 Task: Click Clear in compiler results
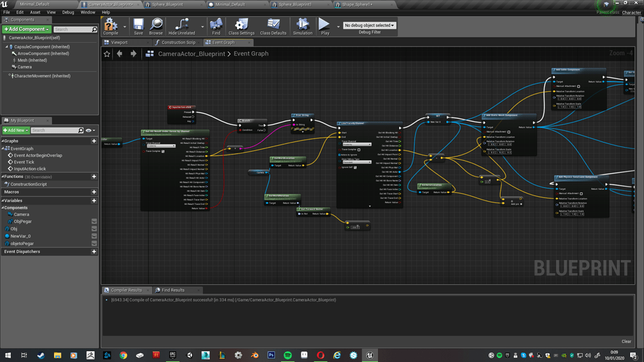tap(626, 341)
